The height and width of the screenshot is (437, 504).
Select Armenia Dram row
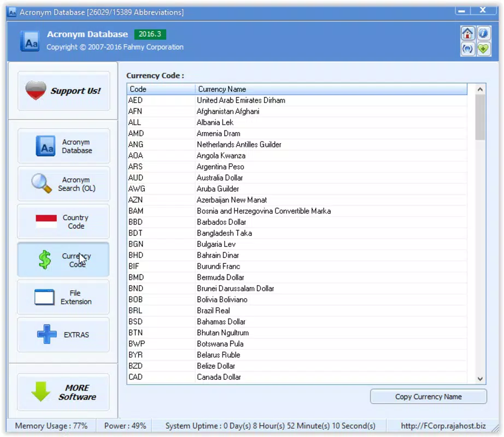pyautogui.click(x=297, y=133)
